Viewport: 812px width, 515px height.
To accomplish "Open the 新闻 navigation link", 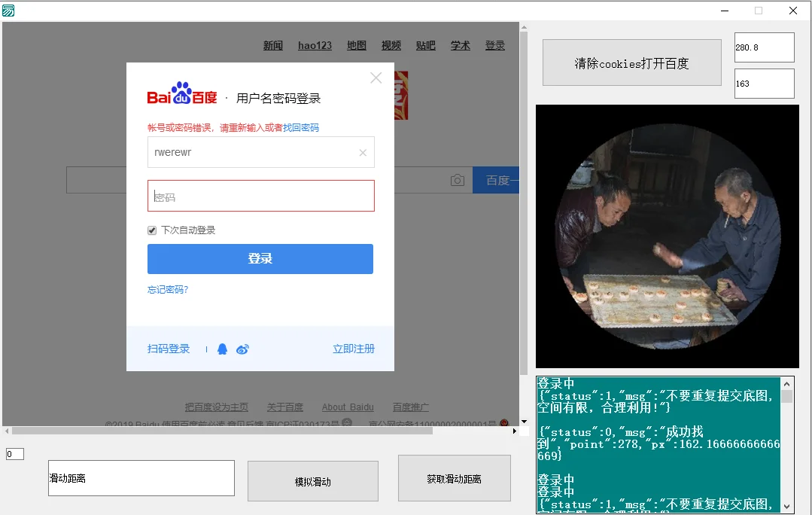I will (273, 46).
